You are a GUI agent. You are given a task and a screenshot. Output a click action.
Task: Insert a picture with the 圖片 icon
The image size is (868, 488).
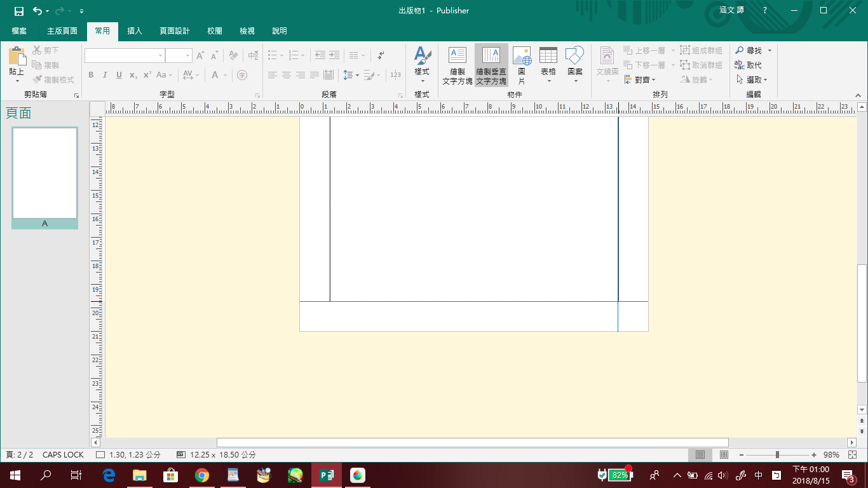pyautogui.click(x=522, y=65)
